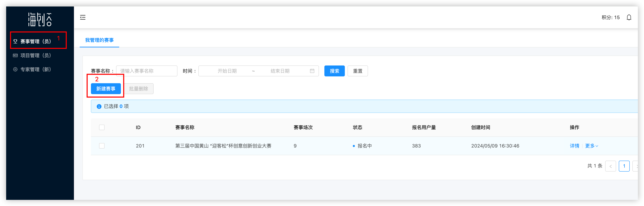This screenshot has height=206, width=644.
Task: Open the 详情 link for event 201
Action: pos(574,146)
